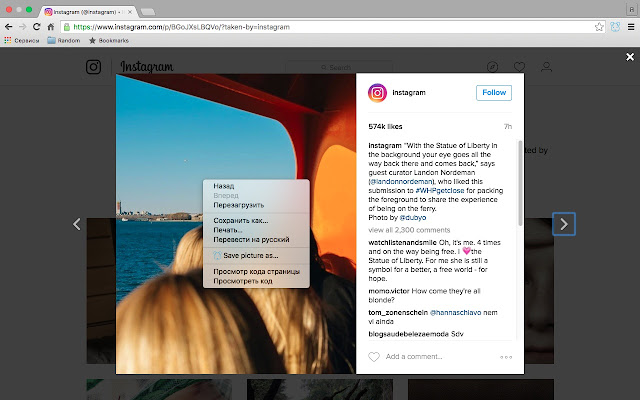Image resolution: width=640 pixels, height=400 pixels.
Task: Open the Bookmarks star folder
Action: [109, 40]
